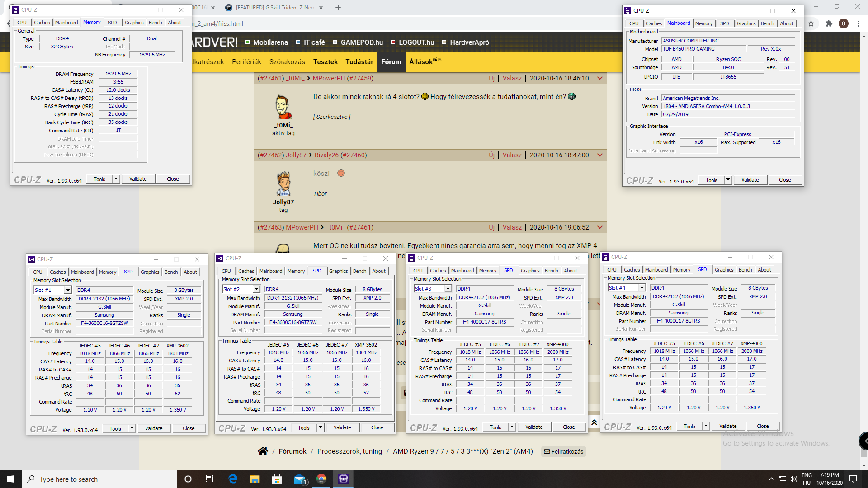The width and height of the screenshot is (868, 488).
Task: Open Chrome three-dot menu
Action: coord(858,23)
